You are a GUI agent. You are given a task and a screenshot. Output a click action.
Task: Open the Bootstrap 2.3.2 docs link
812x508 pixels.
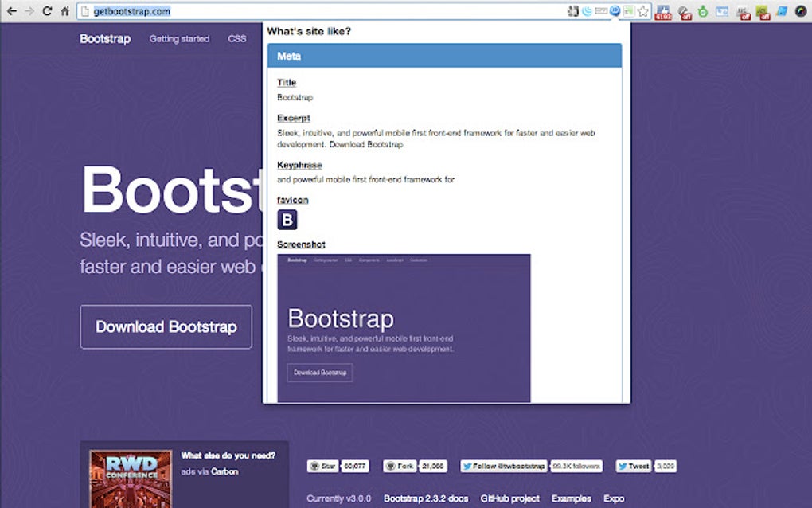(x=427, y=498)
